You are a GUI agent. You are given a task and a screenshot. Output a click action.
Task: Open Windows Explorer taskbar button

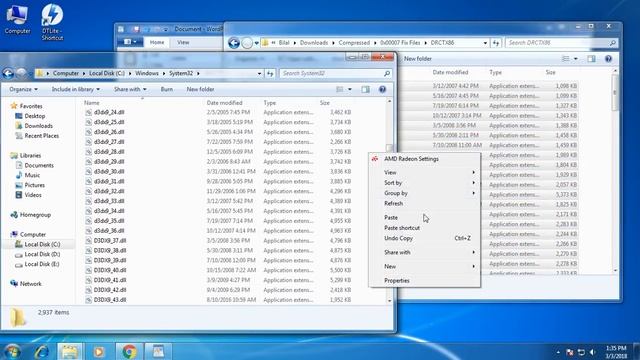70,351
